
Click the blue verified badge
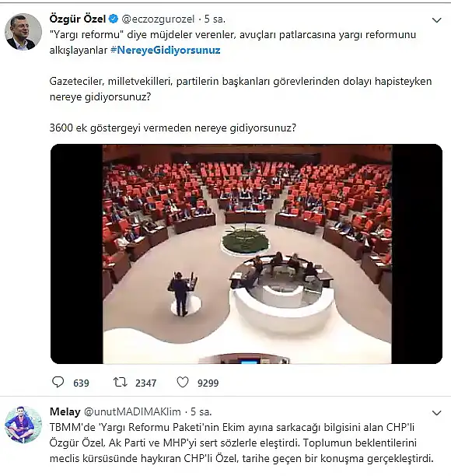point(114,19)
